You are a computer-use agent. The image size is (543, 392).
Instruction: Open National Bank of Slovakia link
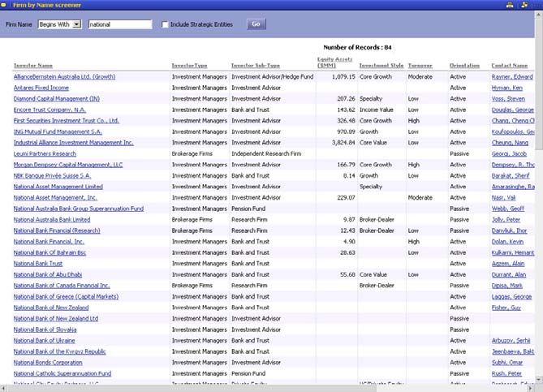[45, 330]
